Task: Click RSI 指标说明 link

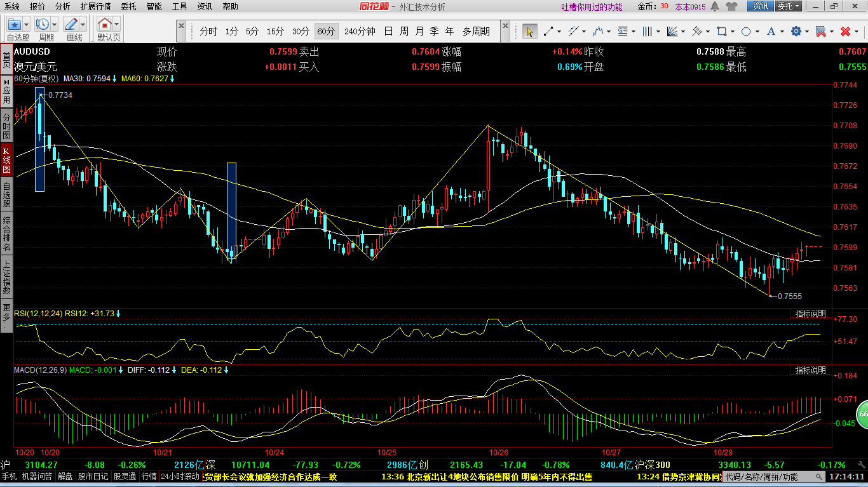Action: (811, 314)
